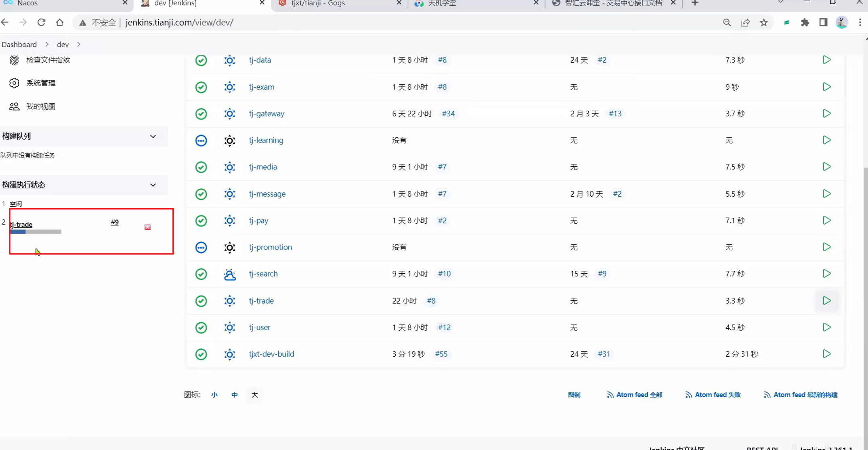This screenshot has height=450, width=868.
Task: Open dev breadcrumb dropdown chevron
Action: pos(79,44)
